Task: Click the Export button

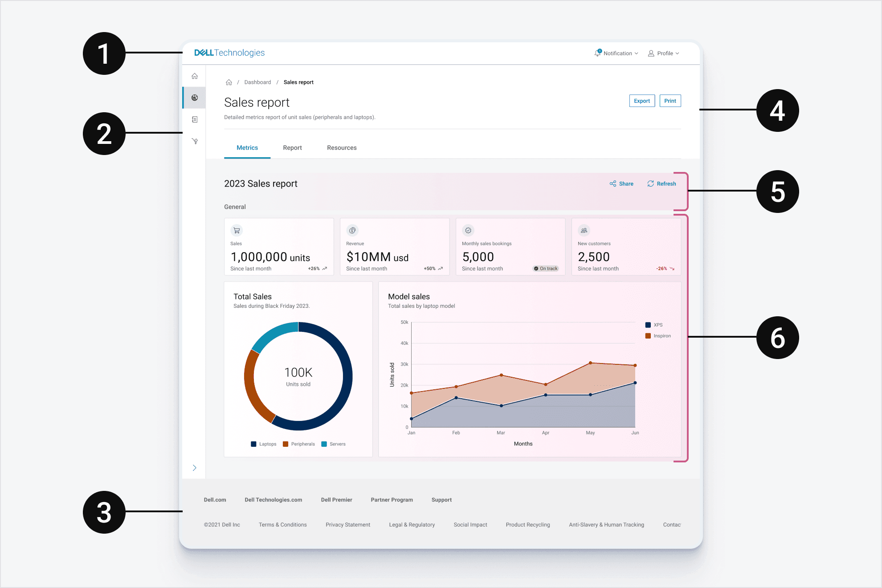Action: tap(642, 101)
